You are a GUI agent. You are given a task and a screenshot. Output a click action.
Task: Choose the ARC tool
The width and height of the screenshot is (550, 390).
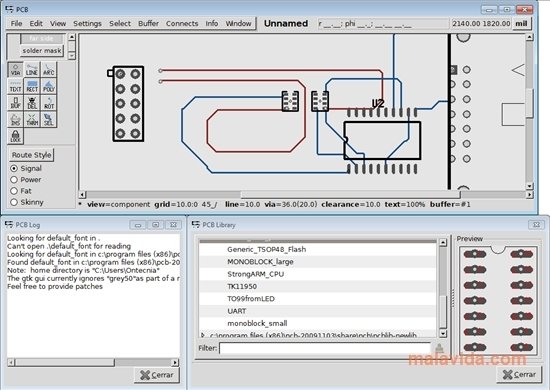tap(48, 69)
